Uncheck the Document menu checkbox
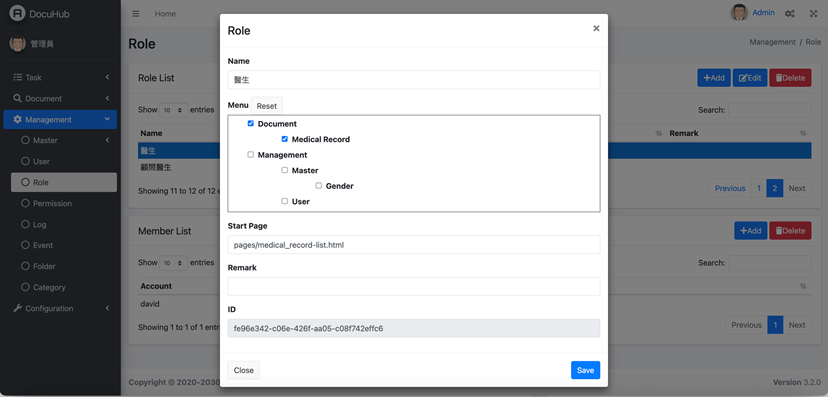The image size is (828, 397). pos(251,124)
